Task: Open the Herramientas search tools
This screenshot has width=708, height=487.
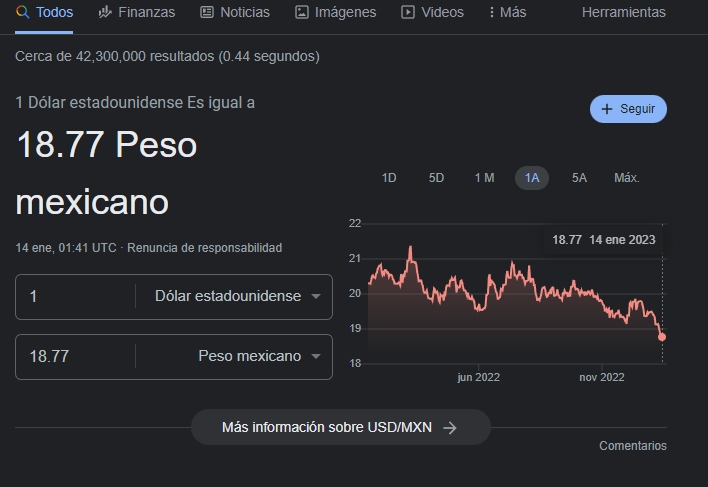Action: [x=623, y=12]
